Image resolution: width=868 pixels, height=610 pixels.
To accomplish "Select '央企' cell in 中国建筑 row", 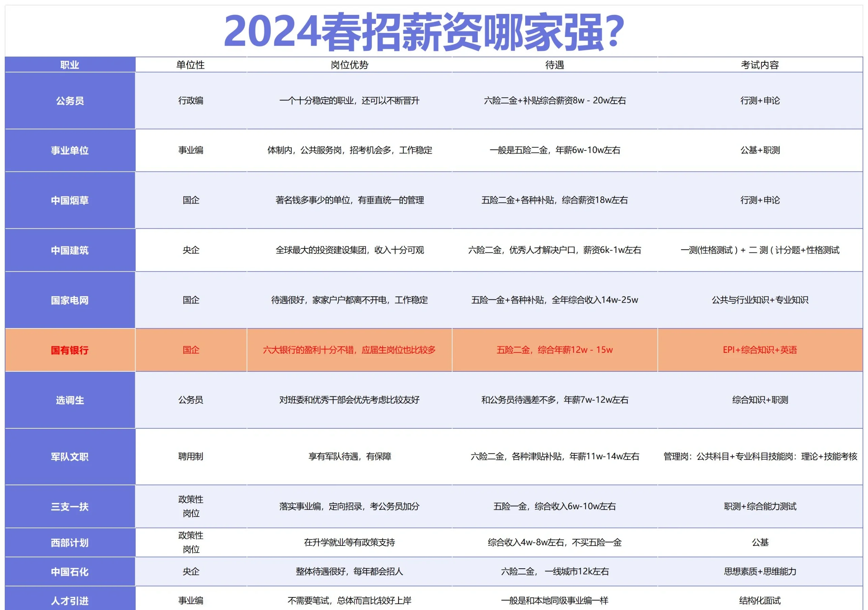I will pos(191,250).
